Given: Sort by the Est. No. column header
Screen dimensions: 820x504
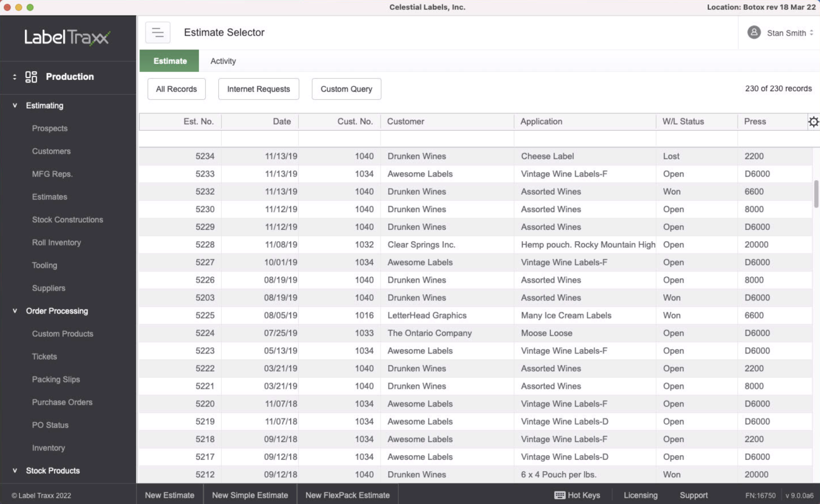Looking at the screenshot, I should pos(180,122).
